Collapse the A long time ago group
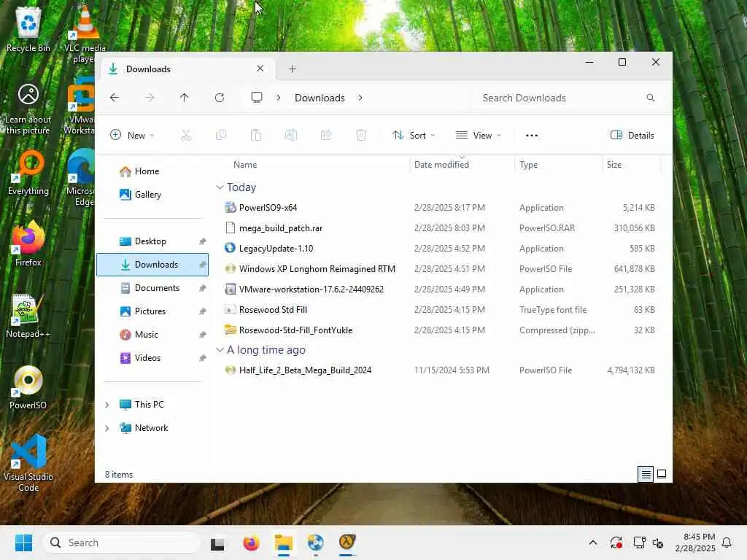This screenshot has height=560, width=747. pos(220,350)
